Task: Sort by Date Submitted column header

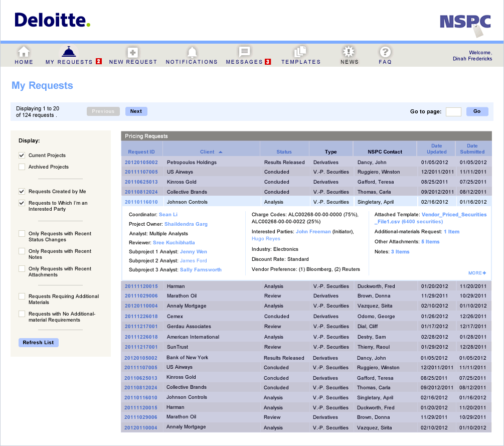Action: point(472,149)
